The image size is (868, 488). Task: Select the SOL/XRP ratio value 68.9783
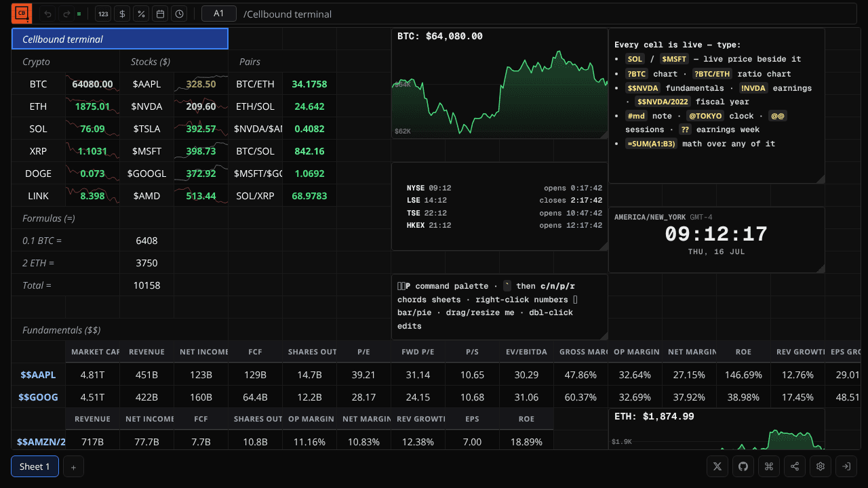tap(310, 196)
